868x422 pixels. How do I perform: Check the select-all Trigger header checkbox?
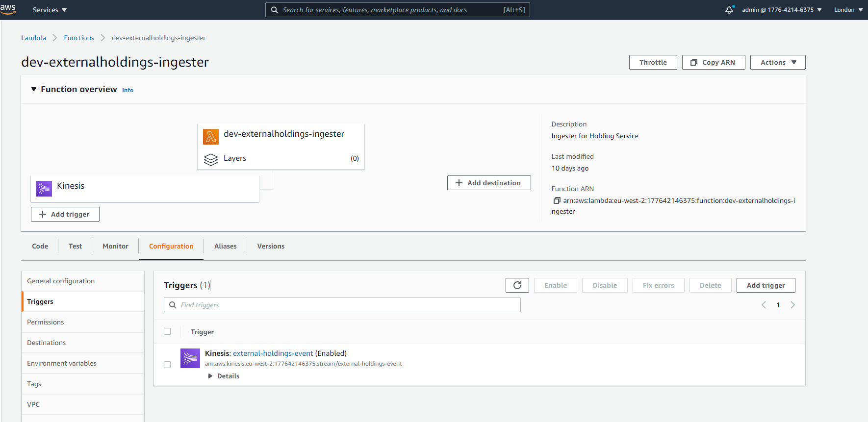(167, 331)
